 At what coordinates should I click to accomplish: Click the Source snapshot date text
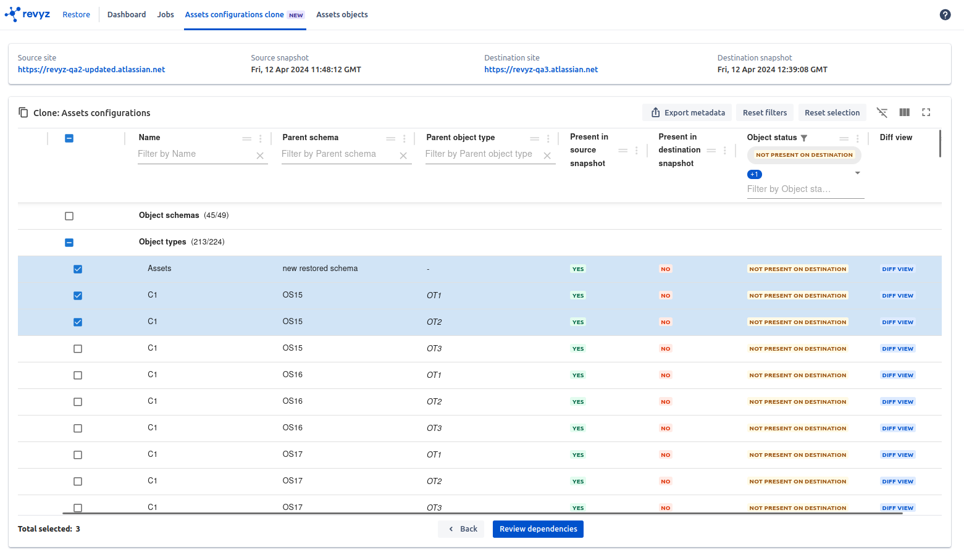coord(306,70)
